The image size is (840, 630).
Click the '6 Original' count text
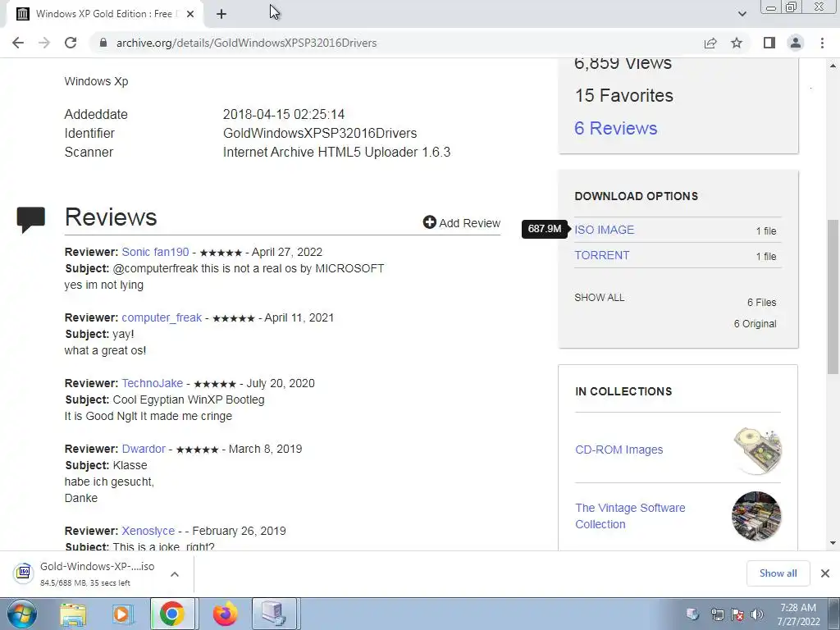(x=755, y=324)
